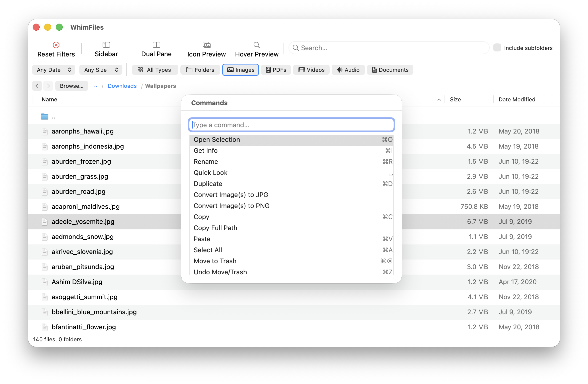Click the sort direction arrow in header
588x384 pixels.
click(x=439, y=100)
